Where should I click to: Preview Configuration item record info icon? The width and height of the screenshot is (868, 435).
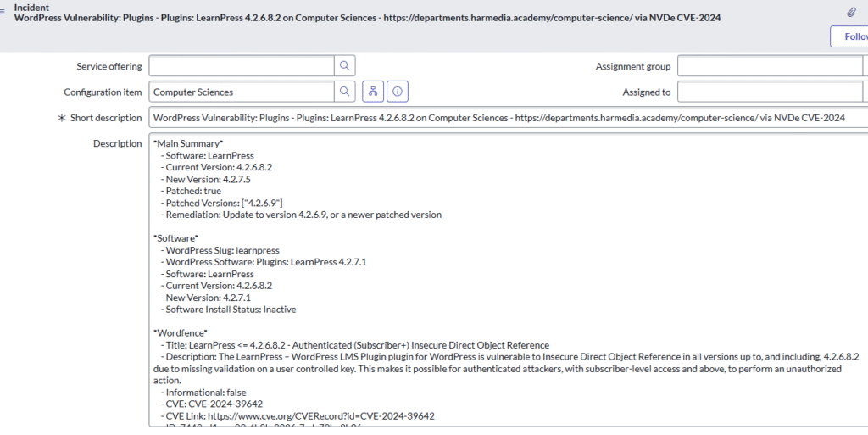[398, 92]
